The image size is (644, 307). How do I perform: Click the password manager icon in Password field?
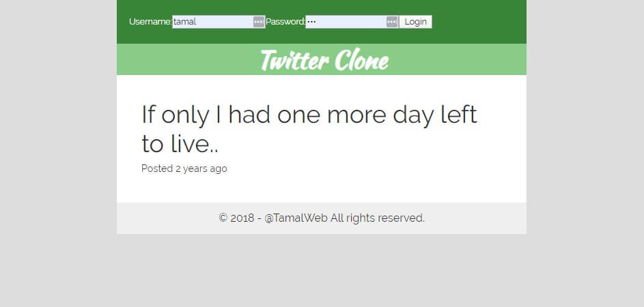tap(392, 22)
